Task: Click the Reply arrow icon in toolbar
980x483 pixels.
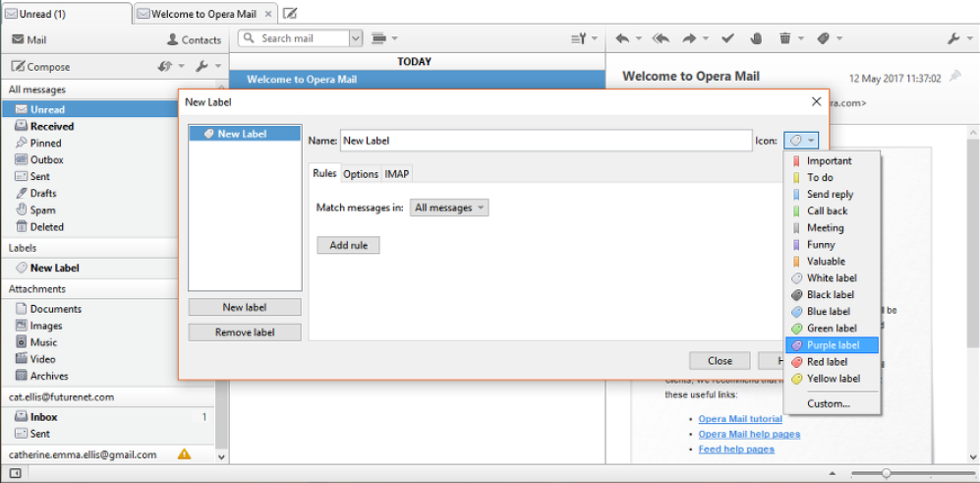Action: point(622,38)
